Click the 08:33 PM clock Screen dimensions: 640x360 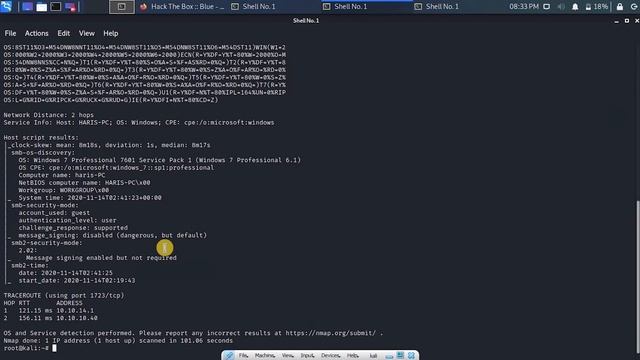[524, 7]
